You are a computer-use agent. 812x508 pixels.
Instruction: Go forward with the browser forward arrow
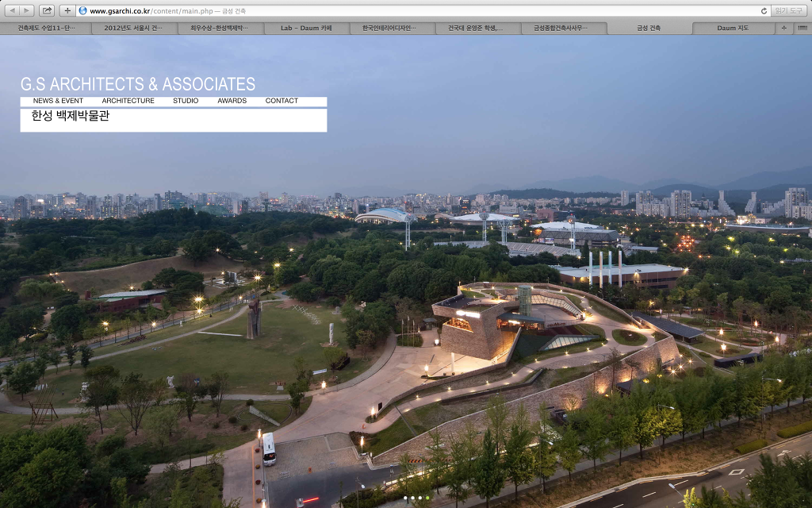tap(26, 10)
